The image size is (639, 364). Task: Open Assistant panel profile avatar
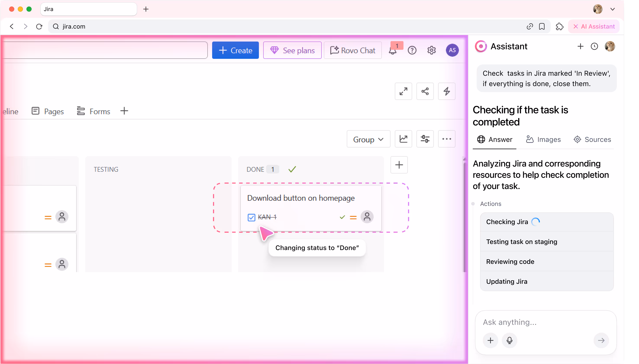610,46
